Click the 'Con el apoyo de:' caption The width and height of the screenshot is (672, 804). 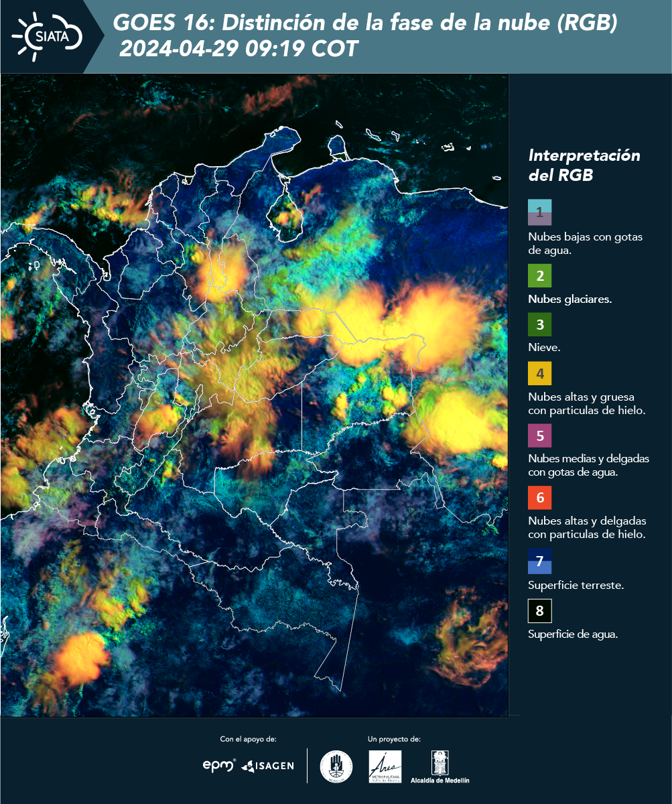coord(249,739)
